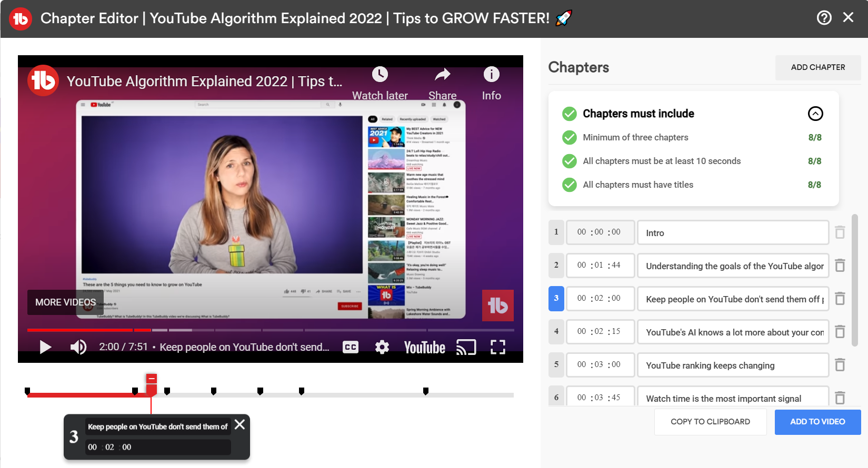Open the help question mark icon
The image size is (868, 468).
click(x=824, y=18)
